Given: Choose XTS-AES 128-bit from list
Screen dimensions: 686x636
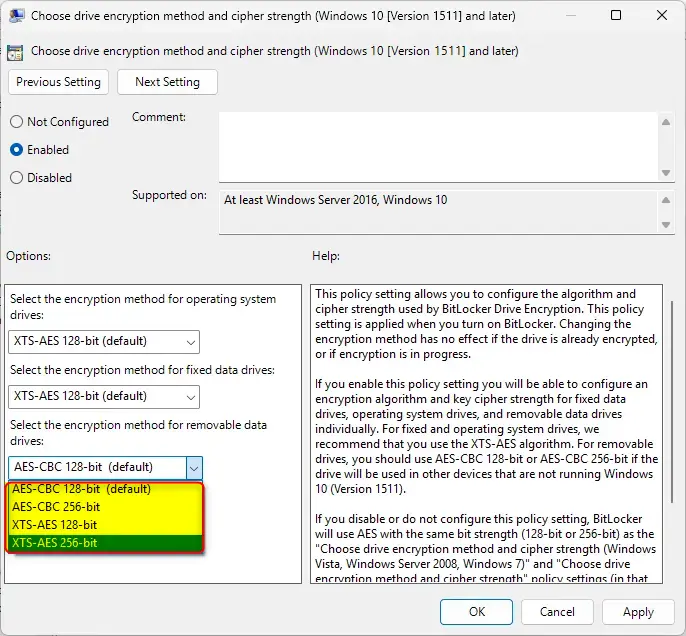Looking at the screenshot, I should click(x=105, y=525).
